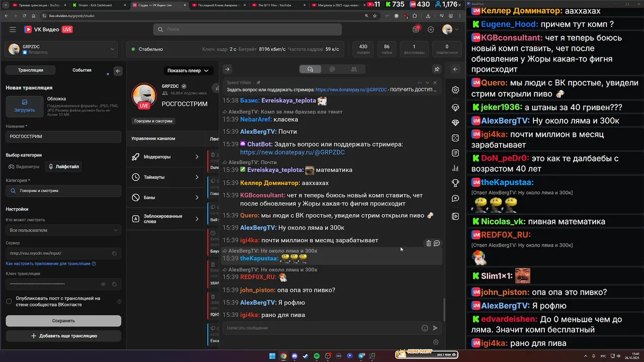Image resolution: width=644 pixels, height=362 pixels.
Task: Open pinned message more options (three dots)
Action: [420, 82]
